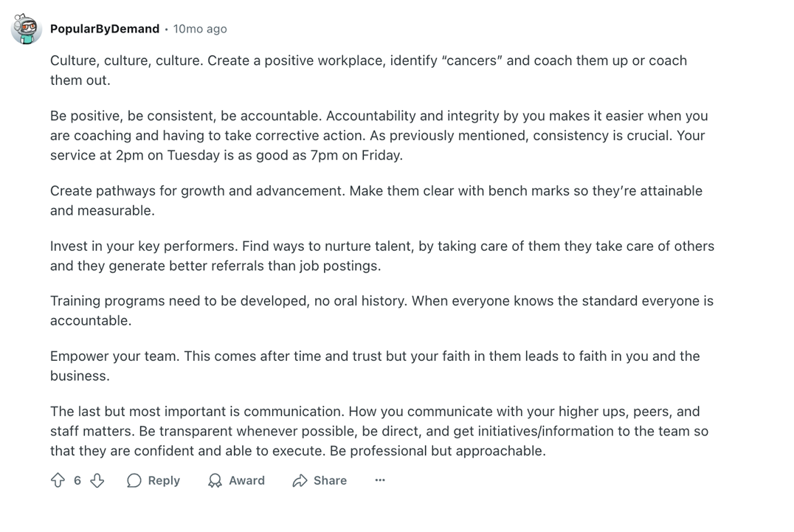Viewport: 794px width, 532px height.
Task: Click the Reply speech bubble icon
Action: pyautogui.click(x=134, y=480)
